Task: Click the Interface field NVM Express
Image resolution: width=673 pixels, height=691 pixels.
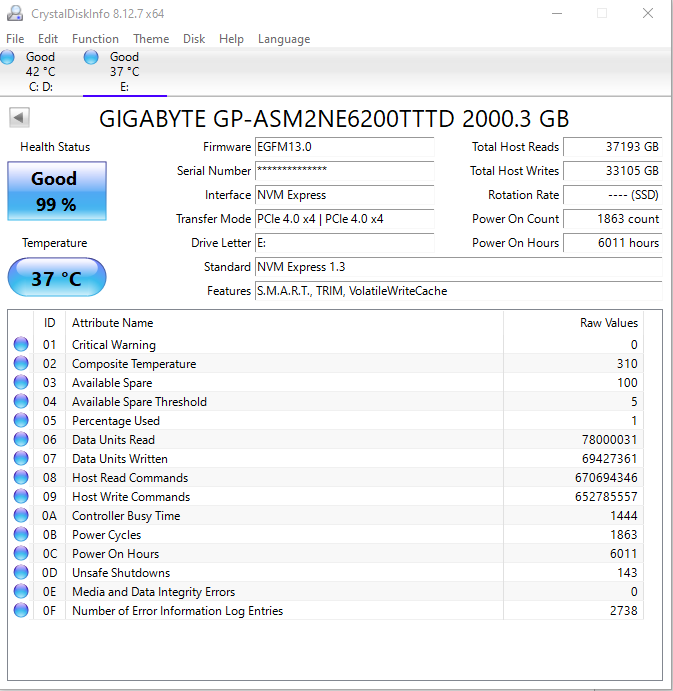Action: tap(345, 195)
